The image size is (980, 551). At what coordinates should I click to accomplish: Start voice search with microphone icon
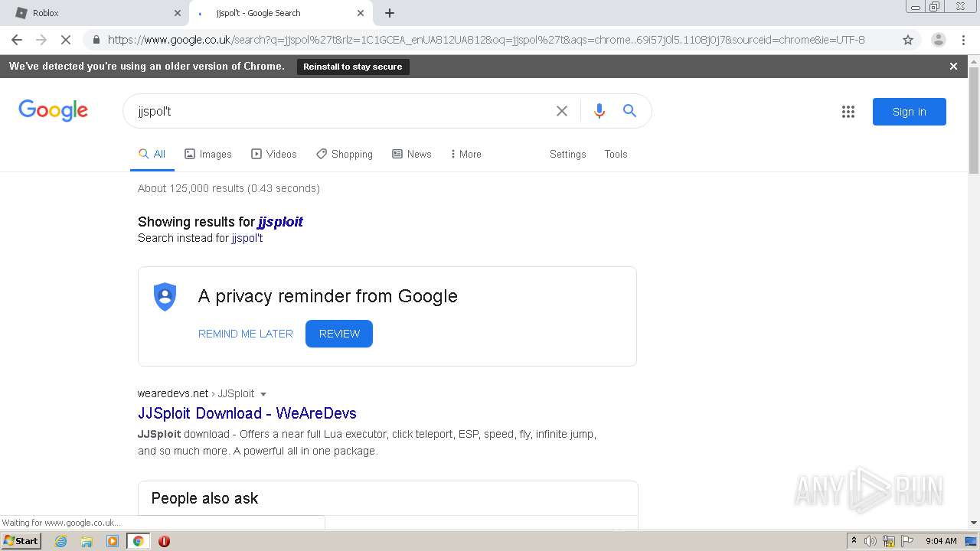coord(599,111)
